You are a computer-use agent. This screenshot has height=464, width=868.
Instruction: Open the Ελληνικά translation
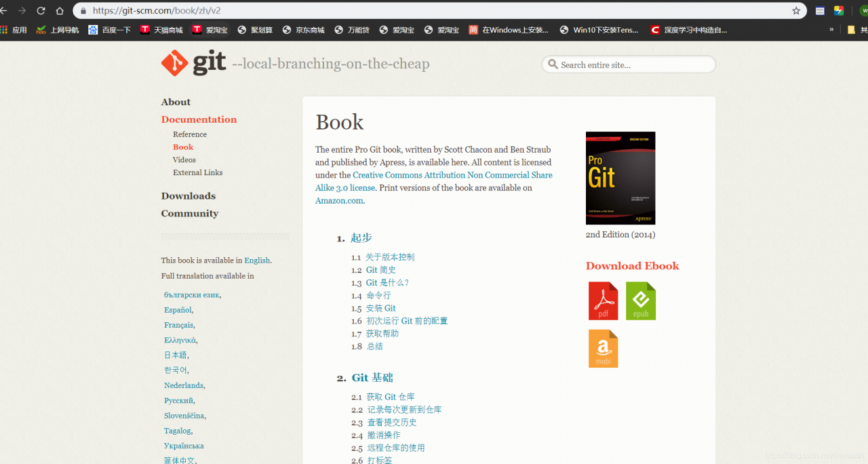tap(180, 340)
